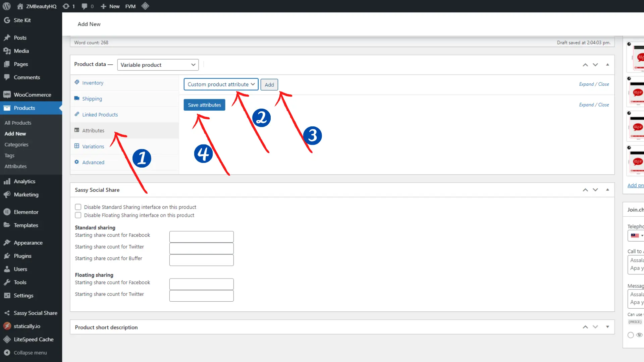Move the Product short description panel up
Screen dimensions: 644x362
pos(585,327)
